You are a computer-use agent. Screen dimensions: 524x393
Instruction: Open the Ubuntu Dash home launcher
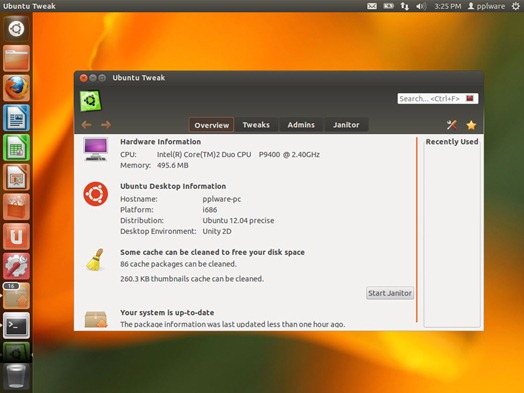point(16,28)
